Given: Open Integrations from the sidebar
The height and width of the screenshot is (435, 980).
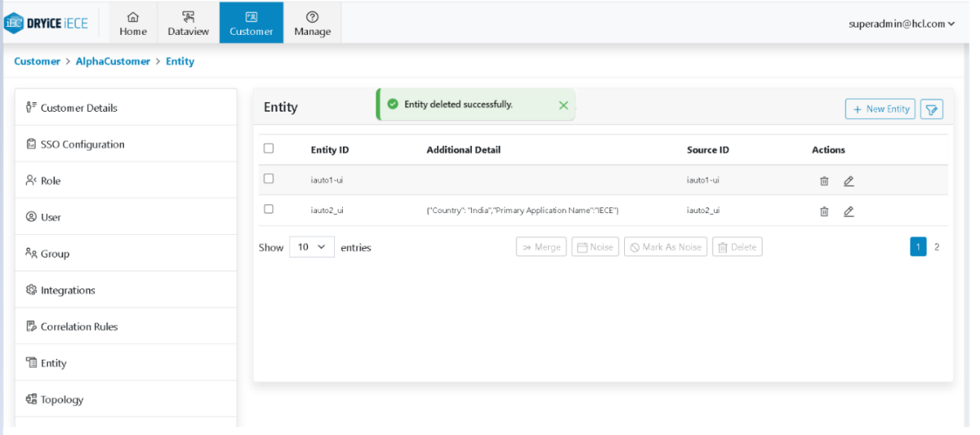Looking at the screenshot, I should point(67,290).
